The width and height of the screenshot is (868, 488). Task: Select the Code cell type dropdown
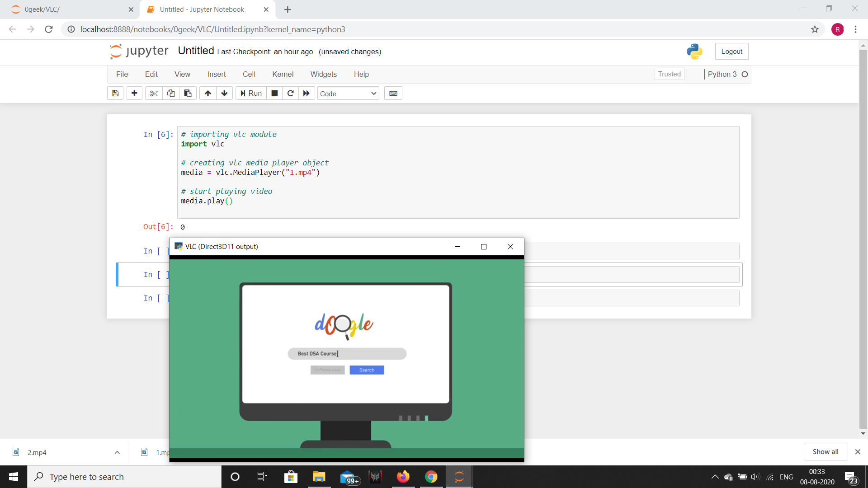347,93
